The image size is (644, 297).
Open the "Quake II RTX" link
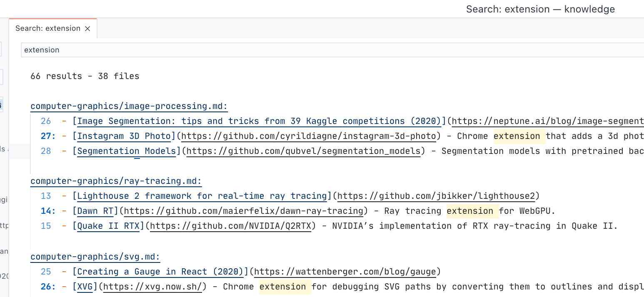(x=107, y=226)
